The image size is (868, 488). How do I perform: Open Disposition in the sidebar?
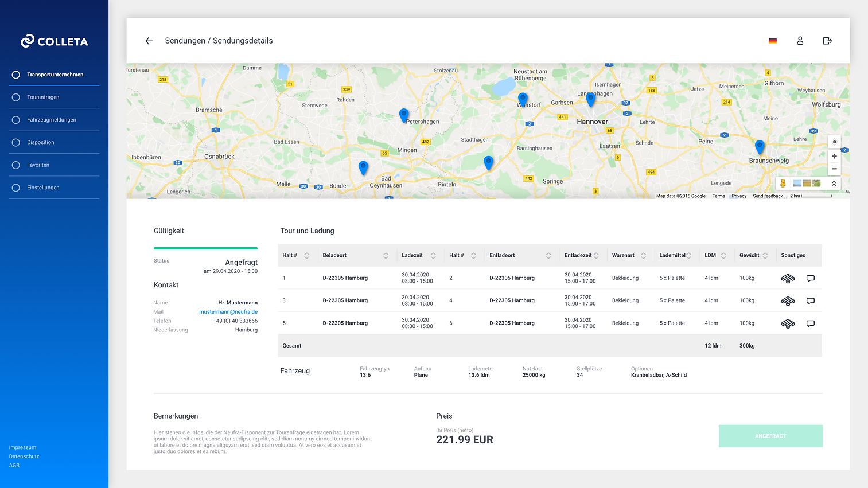pyautogui.click(x=55, y=142)
